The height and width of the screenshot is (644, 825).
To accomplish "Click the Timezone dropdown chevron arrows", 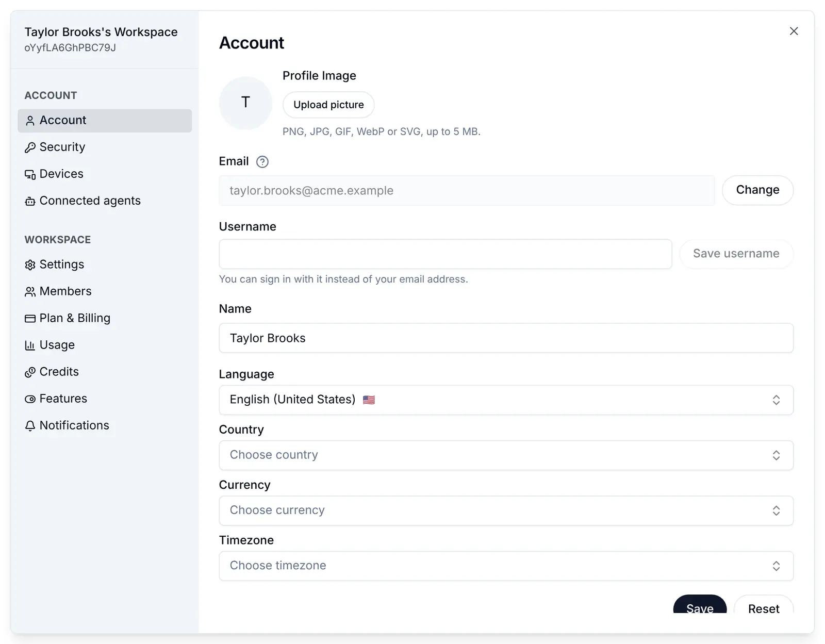I will [x=776, y=566].
